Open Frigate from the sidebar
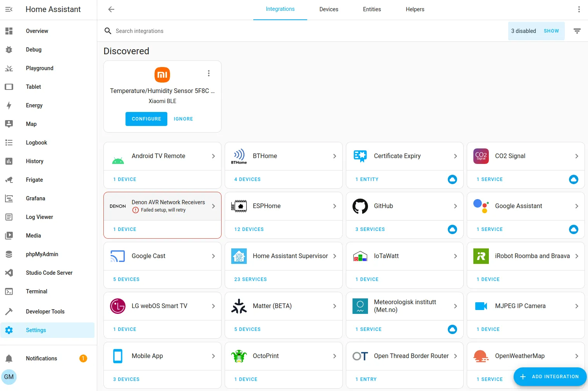 click(34, 180)
